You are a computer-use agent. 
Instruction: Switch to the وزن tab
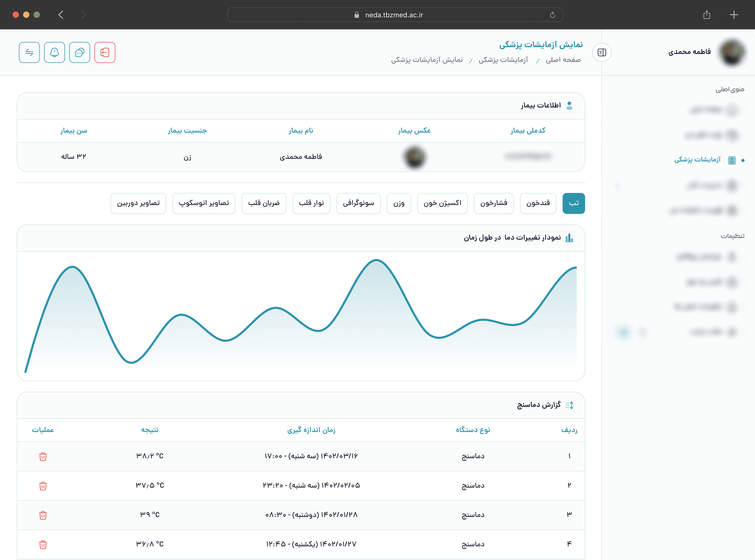tap(399, 203)
